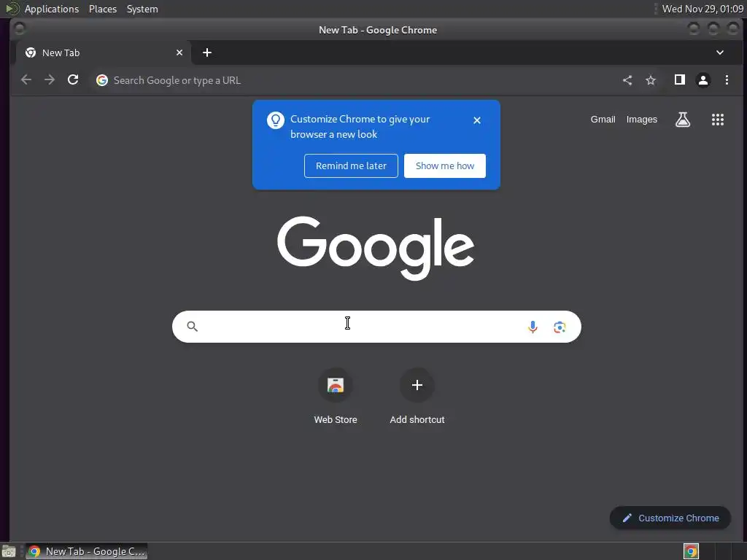This screenshot has height=560, width=747.
Task: Click the Customize Chrome button
Action: (x=670, y=518)
